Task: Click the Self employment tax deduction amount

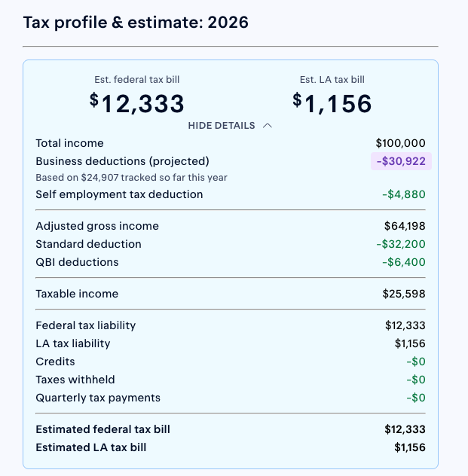Action: coord(404,194)
